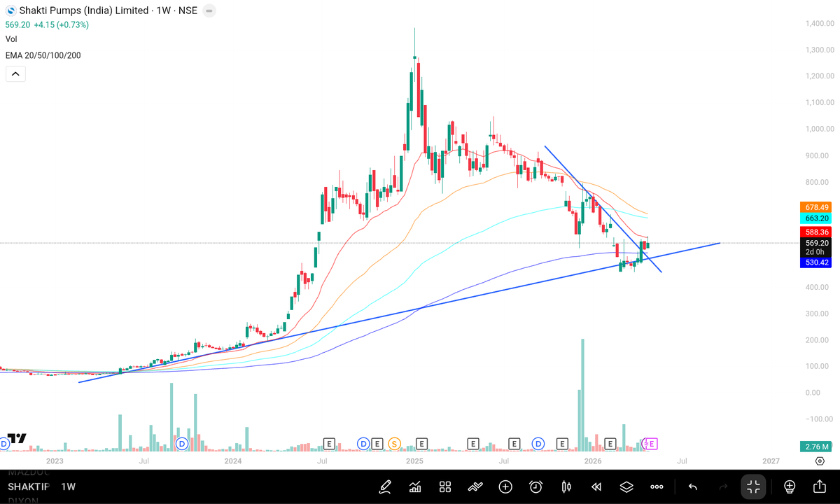Screen dimensions: 840x504
Task: Toggle the 2d 0h countdown on price scale
Action: (815, 251)
